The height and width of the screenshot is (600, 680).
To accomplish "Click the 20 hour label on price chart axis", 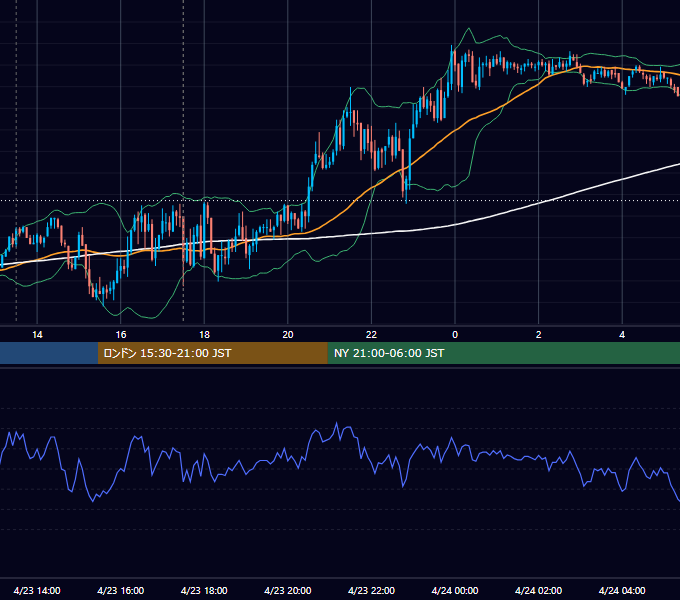I will click(288, 335).
